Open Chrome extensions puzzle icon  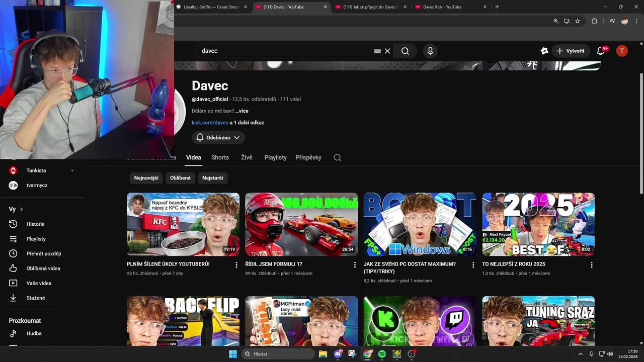[x=595, y=21]
